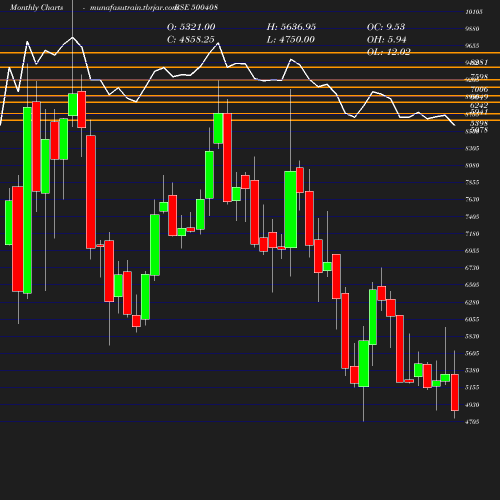This screenshot has height=500, width=500.
Task: Click the Monthly Charts title text
Action: pyautogui.click(x=36, y=7)
